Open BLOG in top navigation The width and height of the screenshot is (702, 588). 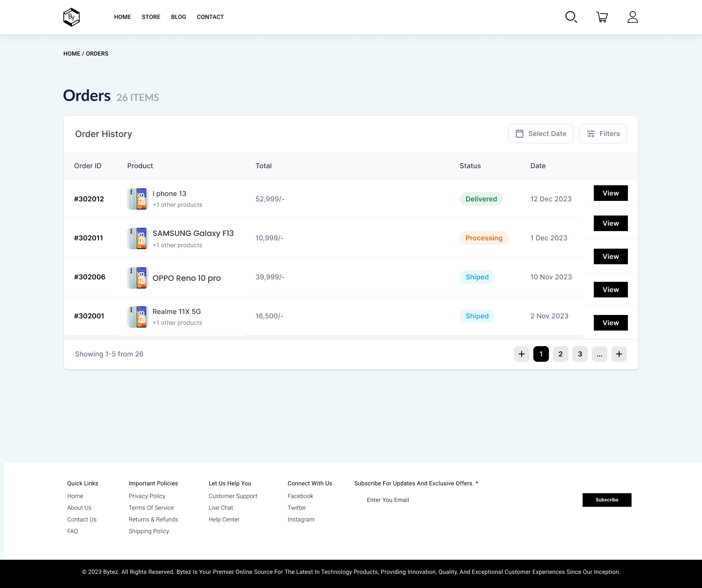tap(178, 17)
